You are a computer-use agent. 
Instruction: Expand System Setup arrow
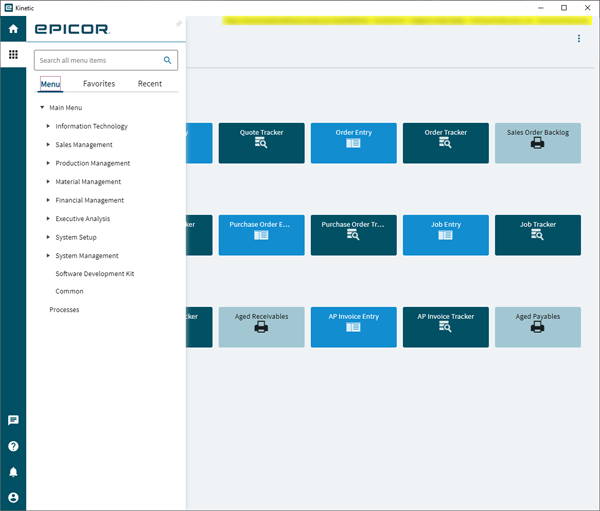[x=48, y=237]
